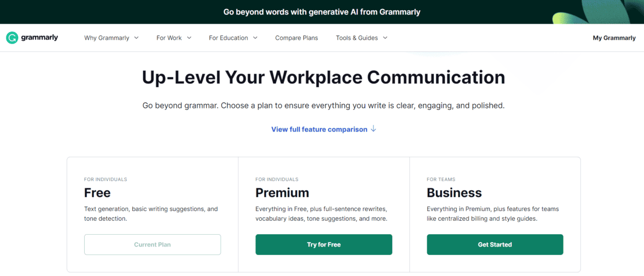Click the Up-Level Your Workplace Communication headline
The image size is (644, 276).
pos(324,77)
